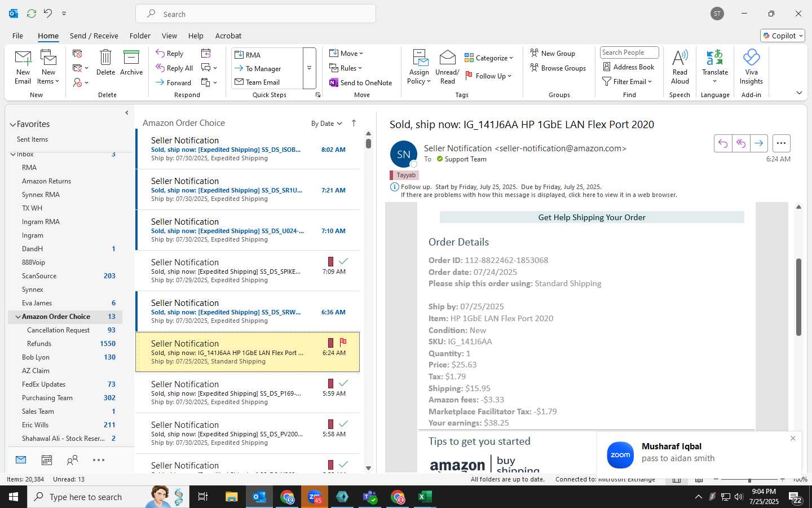This screenshot has width=812, height=508.
Task: Toggle the red flag on the 6:24 AM email
Action: tap(343, 342)
